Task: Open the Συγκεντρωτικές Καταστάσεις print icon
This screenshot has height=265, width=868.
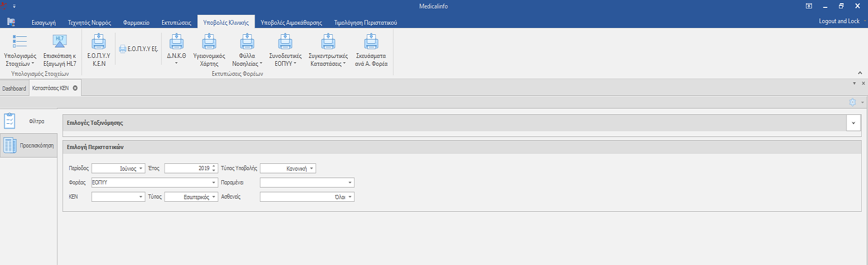Action: click(328, 42)
